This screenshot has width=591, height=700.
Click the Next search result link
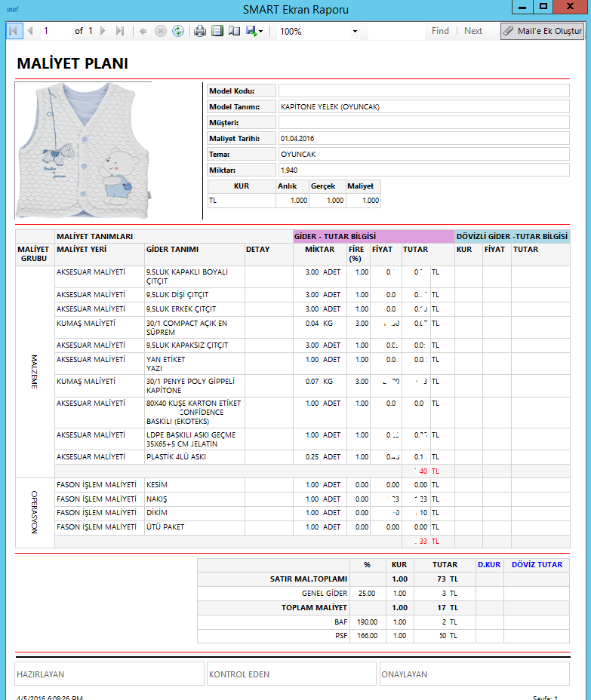[473, 31]
